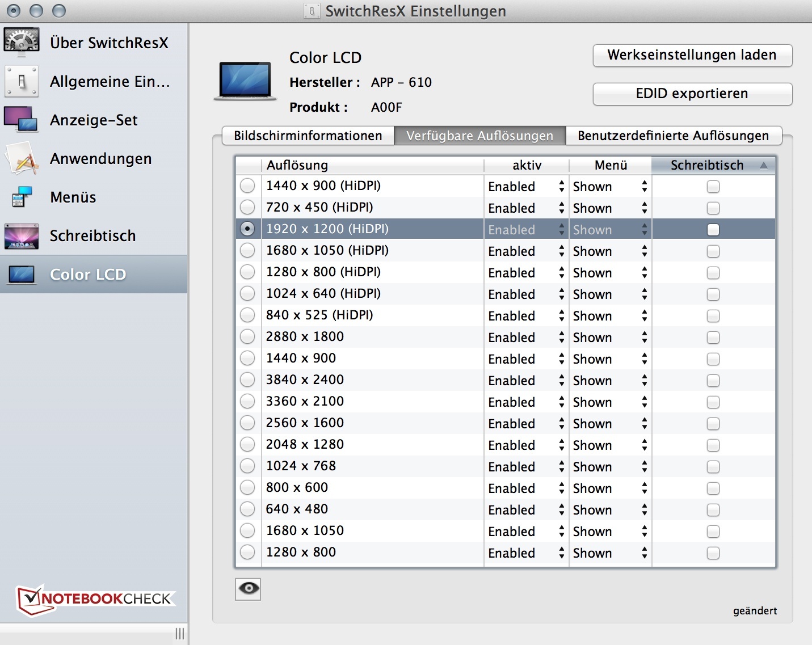
Task: Select the Color LCD sidebar icon
Action: (22, 275)
